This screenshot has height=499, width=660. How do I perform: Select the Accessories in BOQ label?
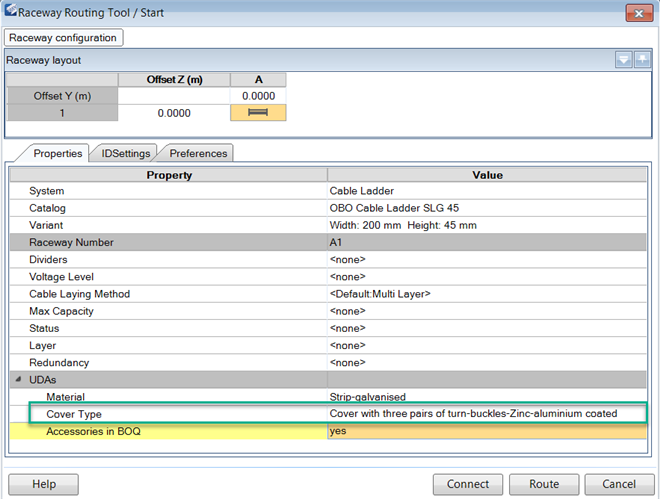click(93, 431)
